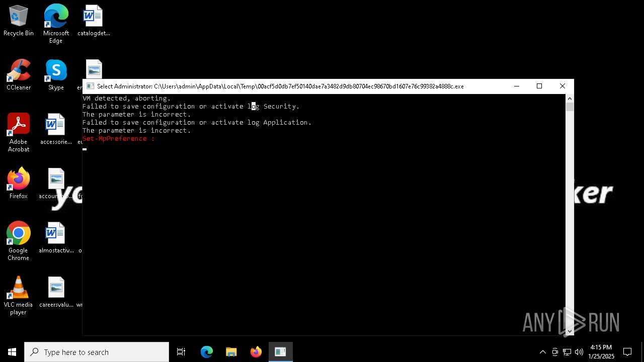This screenshot has height=362, width=644.
Task: Open the volume control tray icon
Action: (x=579, y=352)
